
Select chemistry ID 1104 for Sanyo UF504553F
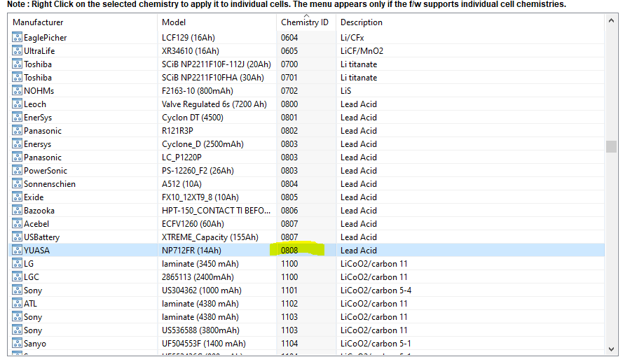pyautogui.click(x=289, y=344)
